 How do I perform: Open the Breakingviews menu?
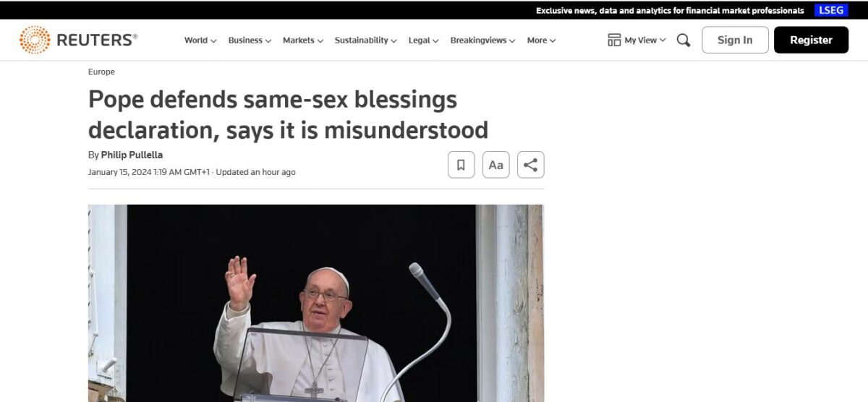[x=482, y=40]
